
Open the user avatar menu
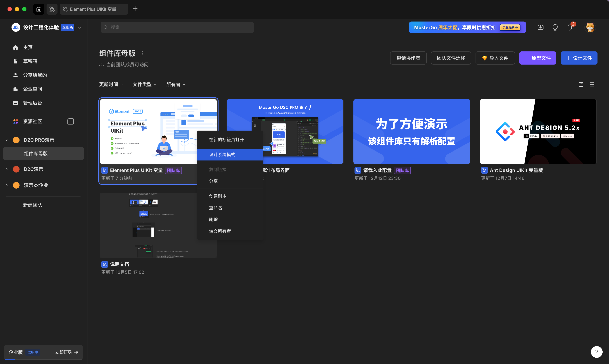click(x=590, y=27)
